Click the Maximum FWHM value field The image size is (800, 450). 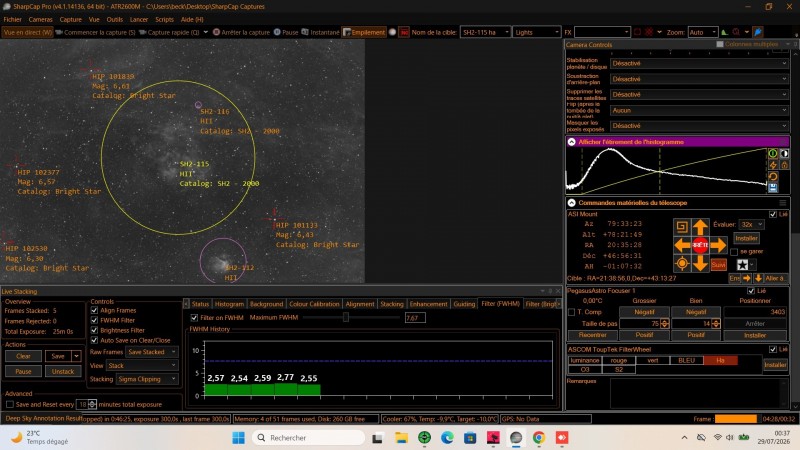point(415,318)
